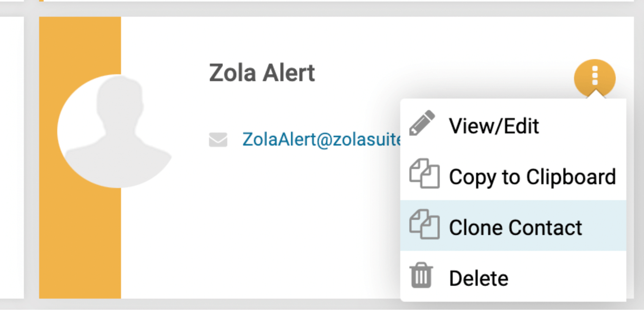The width and height of the screenshot is (644, 310).
Task: Click the pencil icon beside View/Edit
Action: (x=422, y=123)
